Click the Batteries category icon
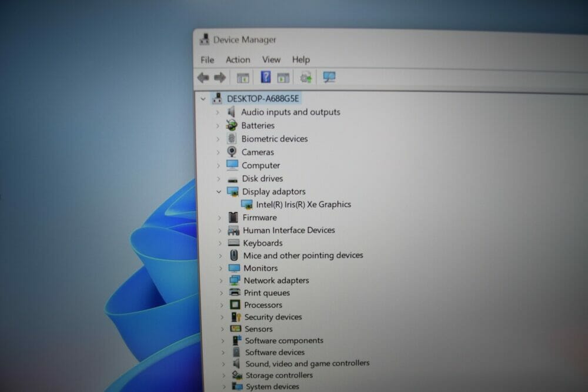The height and width of the screenshot is (392, 588). (232, 125)
